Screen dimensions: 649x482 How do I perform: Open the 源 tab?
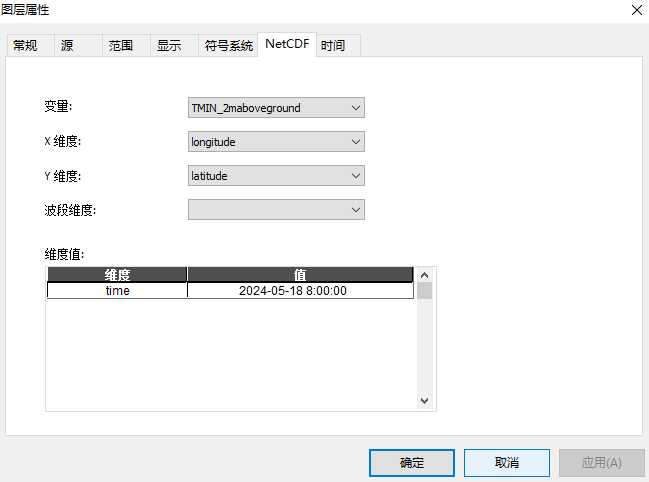coord(66,46)
